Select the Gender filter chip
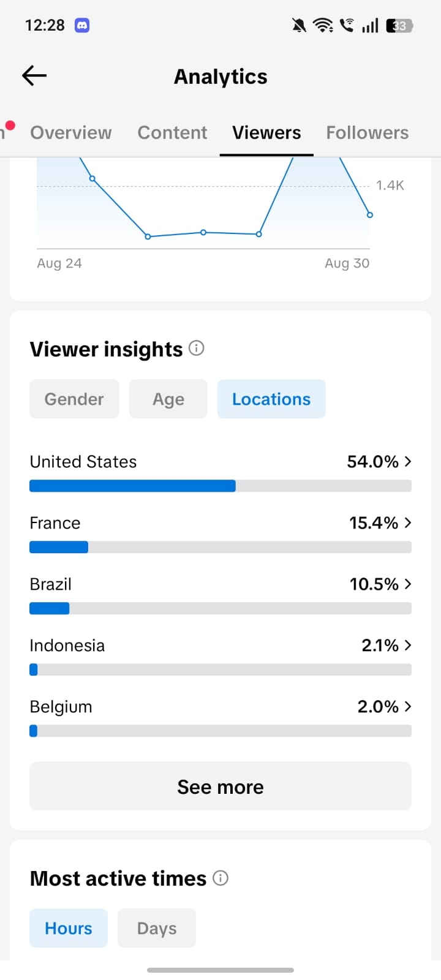The width and height of the screenshot is (441, 980). coord(74,399)
